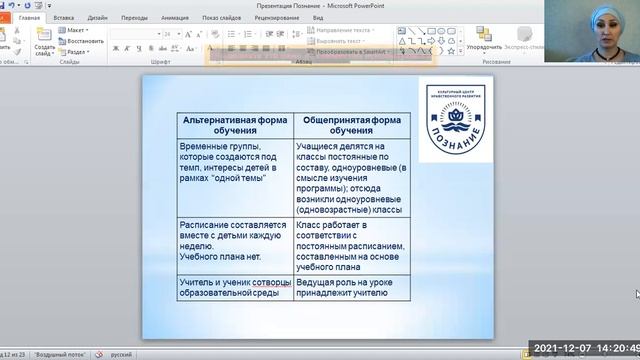Click Undo in the quick access toolbar
Viewport: 640px width, 360px height.
(x=11, y=5)
